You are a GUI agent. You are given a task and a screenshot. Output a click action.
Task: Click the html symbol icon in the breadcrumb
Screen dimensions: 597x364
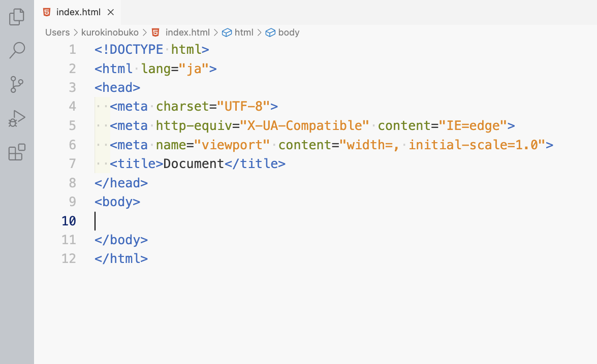(x=227, y=32)
